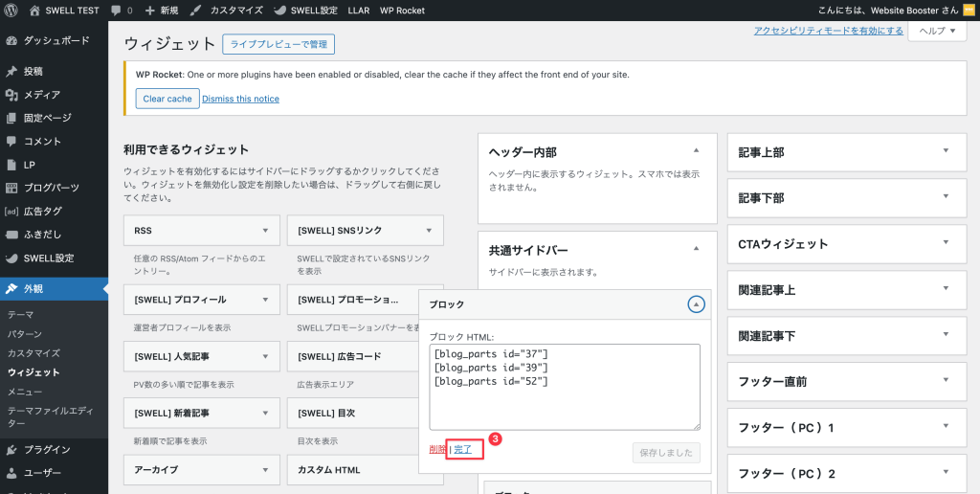Expand 関連記事下 widget area
The height and width of the screenshot is (494, 980).
tap(946, 334)
